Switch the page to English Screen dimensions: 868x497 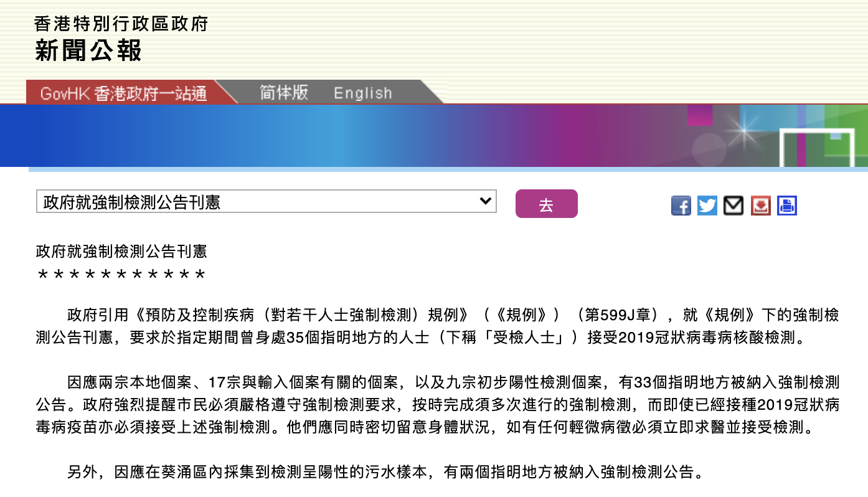click(362, 93)
